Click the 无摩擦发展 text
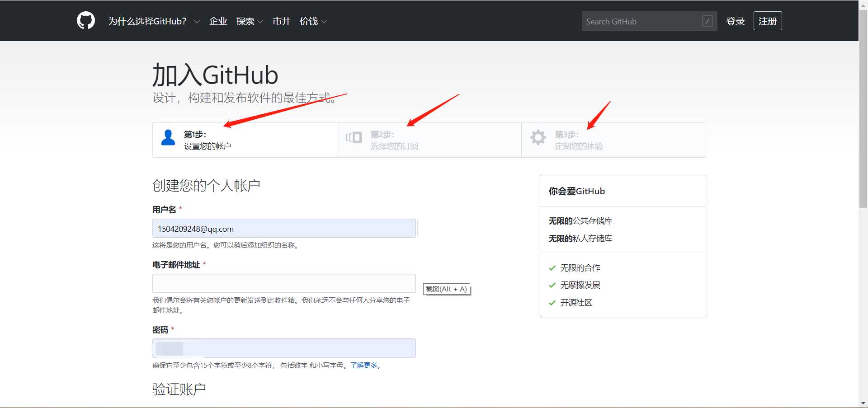Screen dimensions: 868x408 (580, 285)
